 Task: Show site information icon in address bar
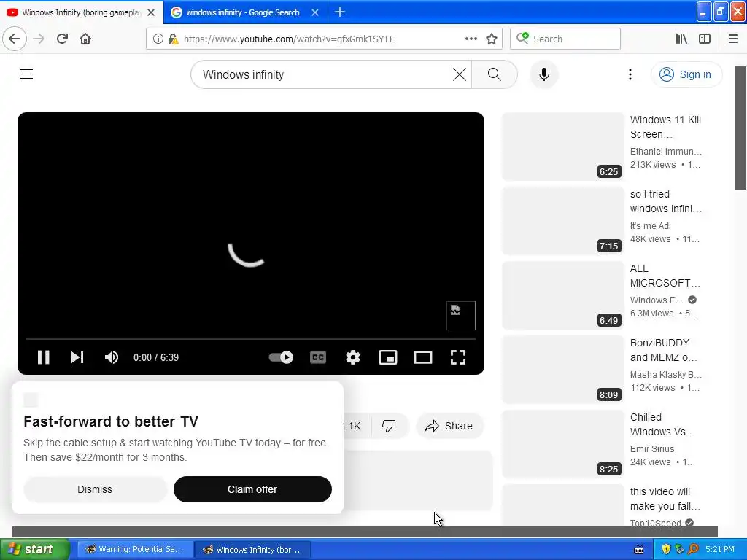pos(158,39)
